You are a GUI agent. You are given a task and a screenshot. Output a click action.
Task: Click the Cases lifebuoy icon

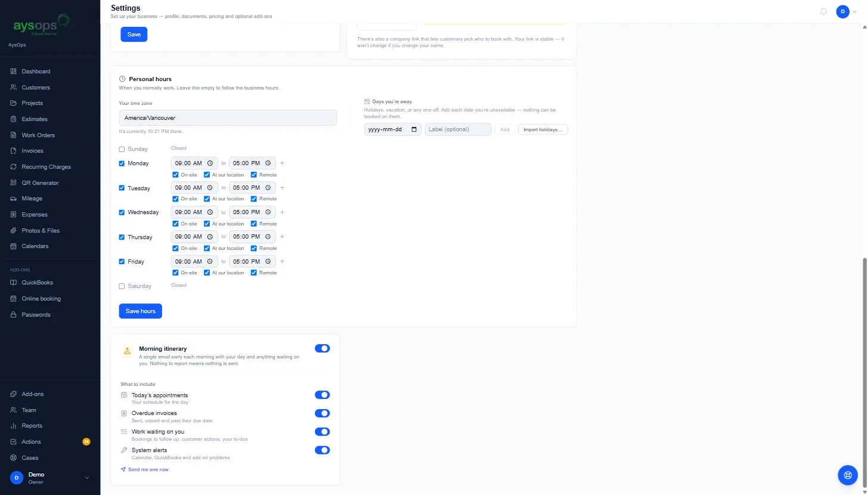(x=14, y=458)
